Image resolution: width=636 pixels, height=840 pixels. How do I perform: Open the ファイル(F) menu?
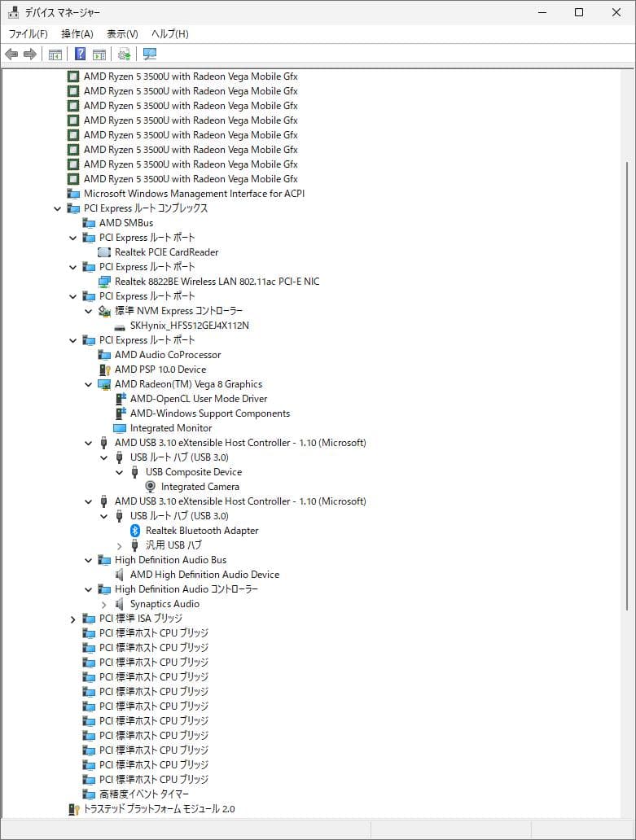pos(28,33)
